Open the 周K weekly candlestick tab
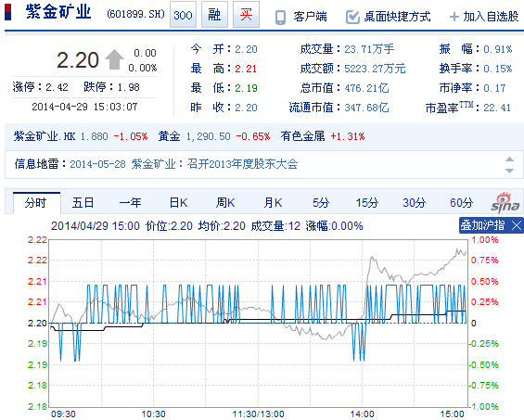524x420 pixels. coord(225,203)
